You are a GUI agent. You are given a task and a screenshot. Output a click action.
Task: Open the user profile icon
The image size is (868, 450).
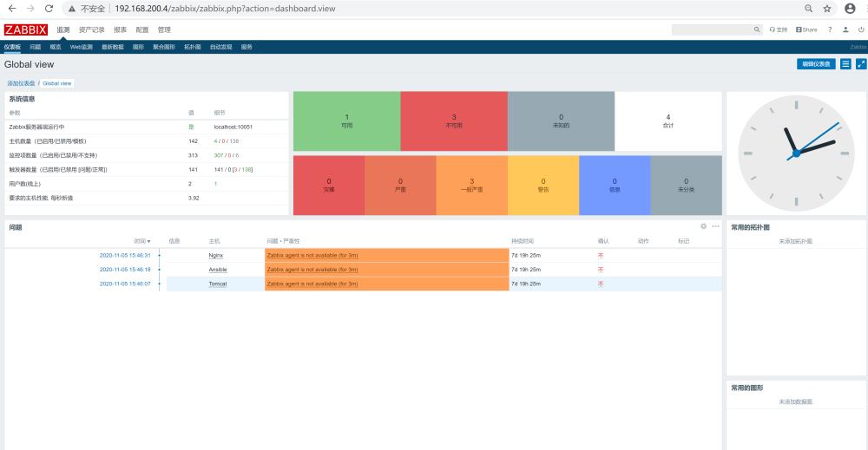tap(846, 29)
